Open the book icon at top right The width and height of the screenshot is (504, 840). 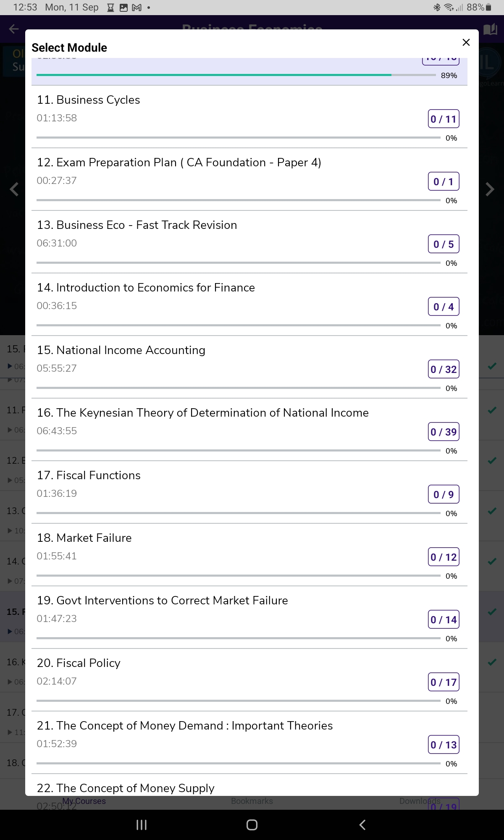[490, 29]
